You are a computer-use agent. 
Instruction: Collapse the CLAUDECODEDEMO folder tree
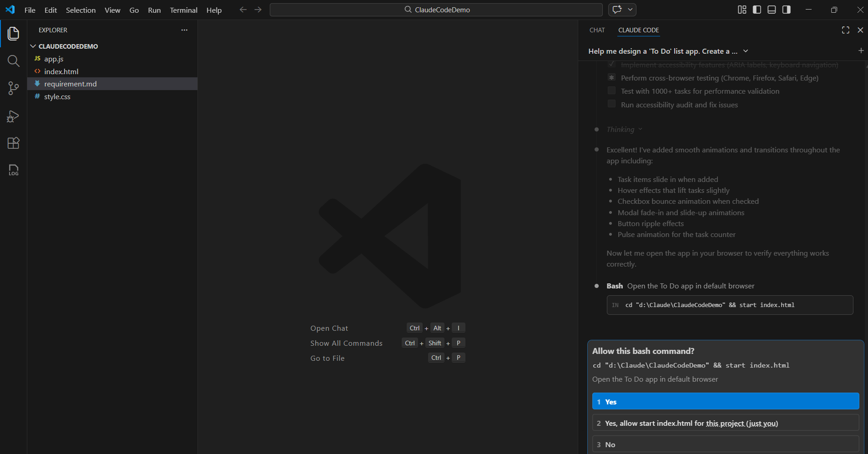click(x=33, y=46)
